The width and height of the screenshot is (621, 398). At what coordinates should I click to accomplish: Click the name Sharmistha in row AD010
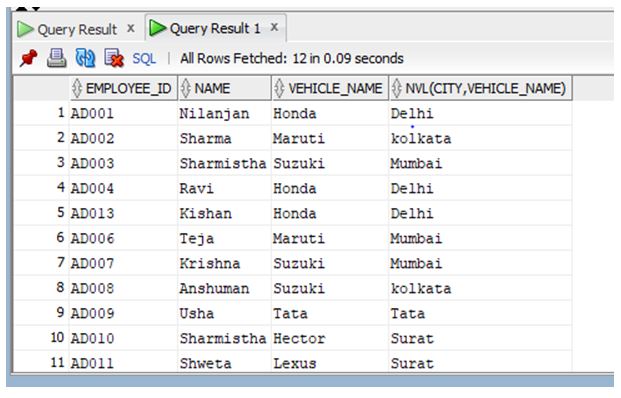(x=225, y=338)
